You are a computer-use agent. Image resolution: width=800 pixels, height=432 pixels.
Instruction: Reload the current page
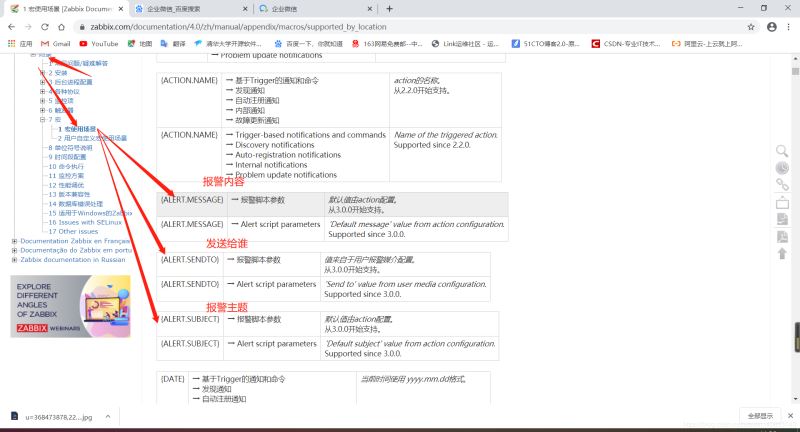click(x=45, y=27)
